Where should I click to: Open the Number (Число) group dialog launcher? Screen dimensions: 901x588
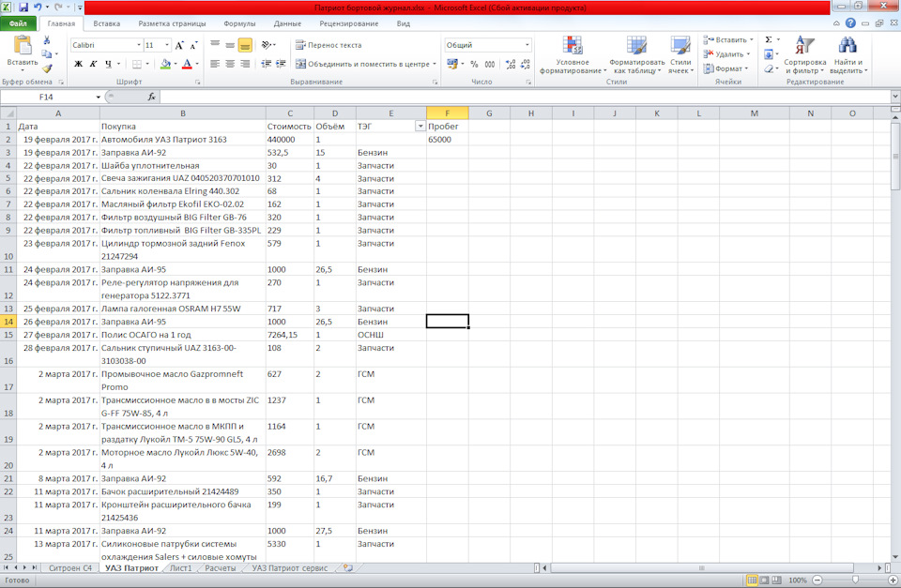pyautogui.click(x=528, y=83)
